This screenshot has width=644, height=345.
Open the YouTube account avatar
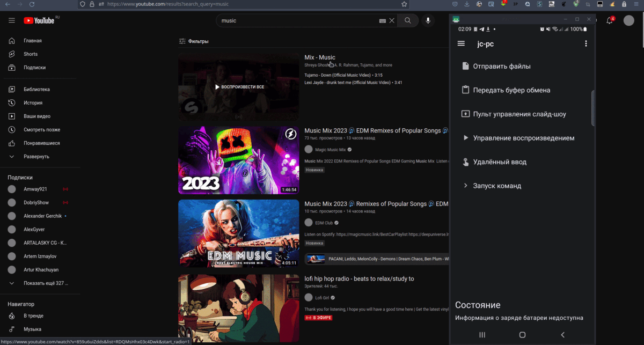629,20
